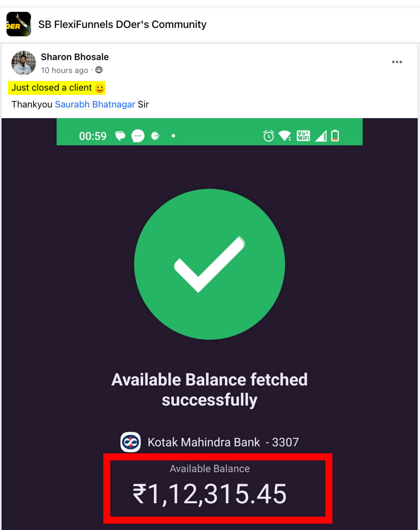Click the Kotak Mahindra Bank logo
The image size is (420, 530).
(x=131, y=442)
